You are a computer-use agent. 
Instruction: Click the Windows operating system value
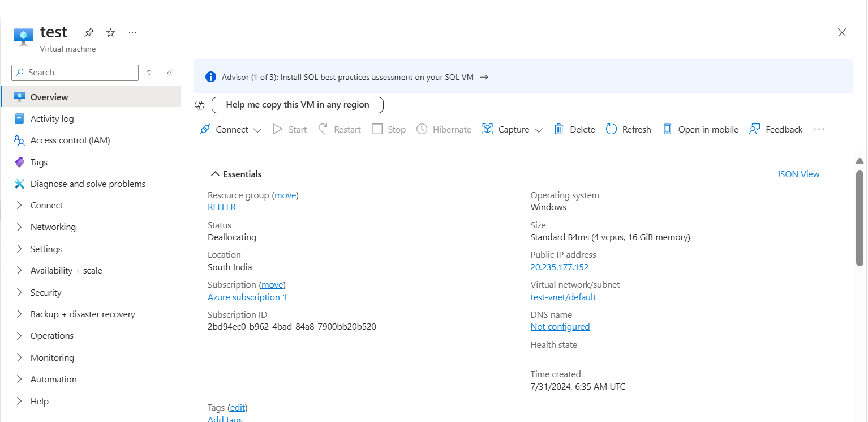548,207
